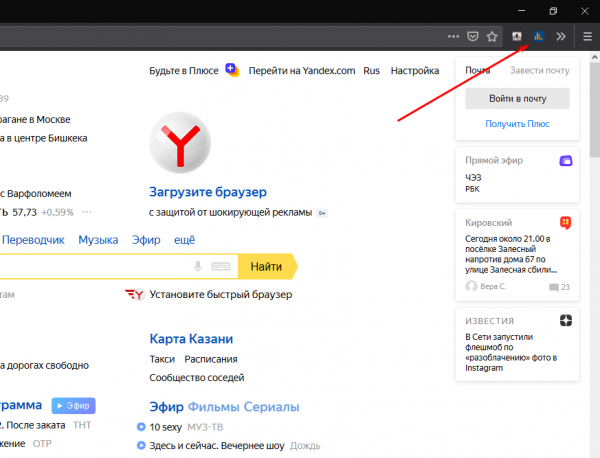Open Кировский district red icon
The height and width of the screenshot is (458, 600).
[566, 222]
